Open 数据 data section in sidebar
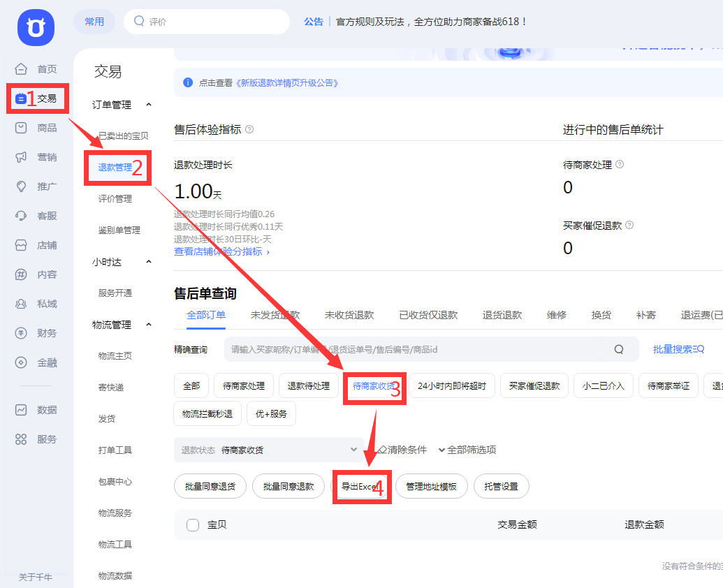This screenshot has width=723, height=588. pos(36,410)
